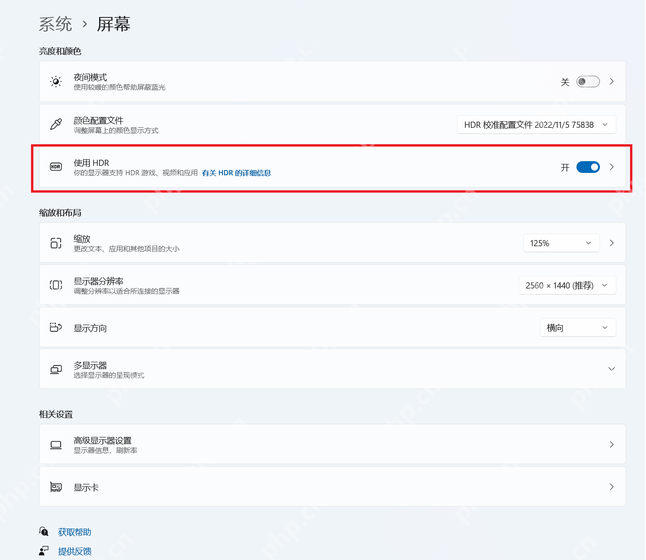Click the night light (夜间模式) sun icon
The image size is (646, 560).
click(x=56, y=82)
